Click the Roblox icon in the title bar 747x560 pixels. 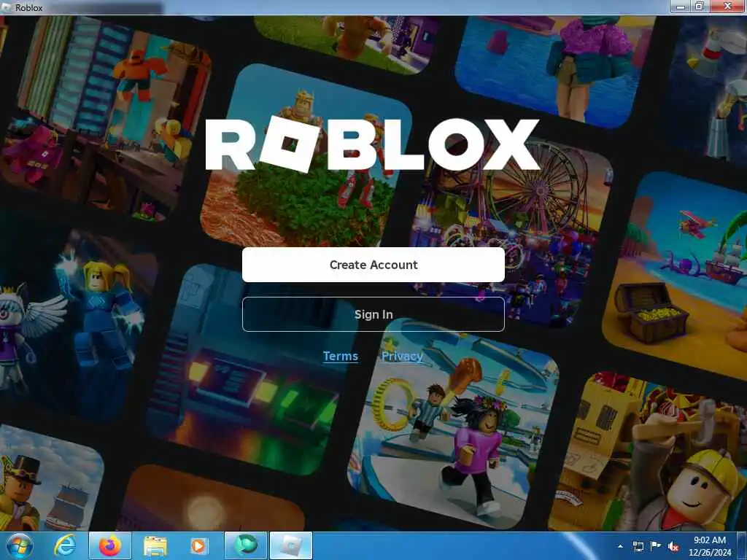[x=7, y=7]
